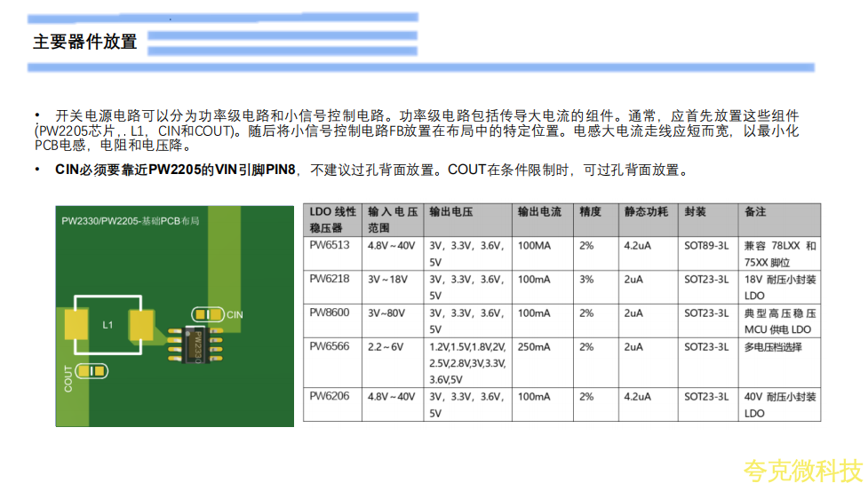Select the 3V~80V input voltage cell
868x483 pixels.
click(x=387, y=313)
